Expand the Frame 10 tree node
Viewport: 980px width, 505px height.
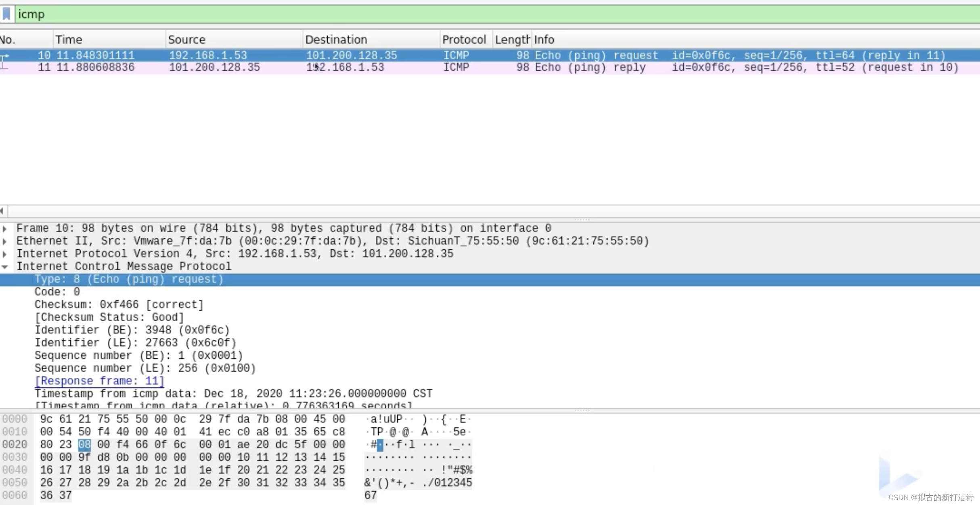click(5, 229)
